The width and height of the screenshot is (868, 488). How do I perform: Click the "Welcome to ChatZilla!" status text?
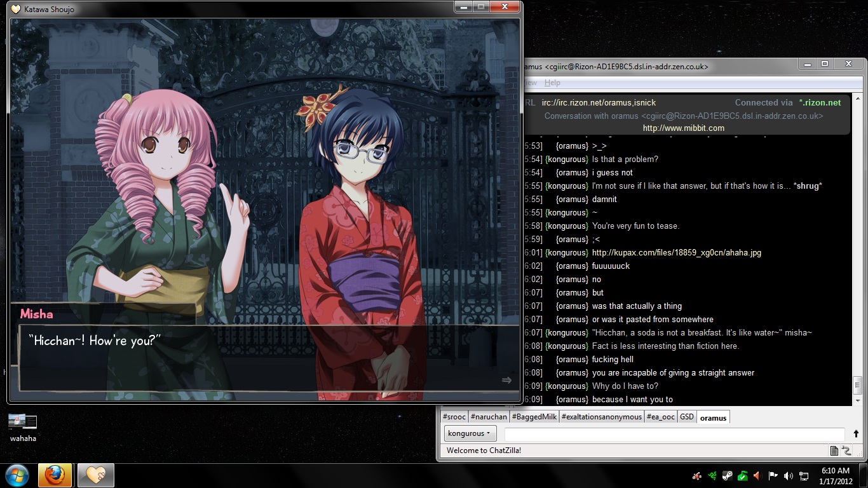pyautogui.click(x=484, y=451)
